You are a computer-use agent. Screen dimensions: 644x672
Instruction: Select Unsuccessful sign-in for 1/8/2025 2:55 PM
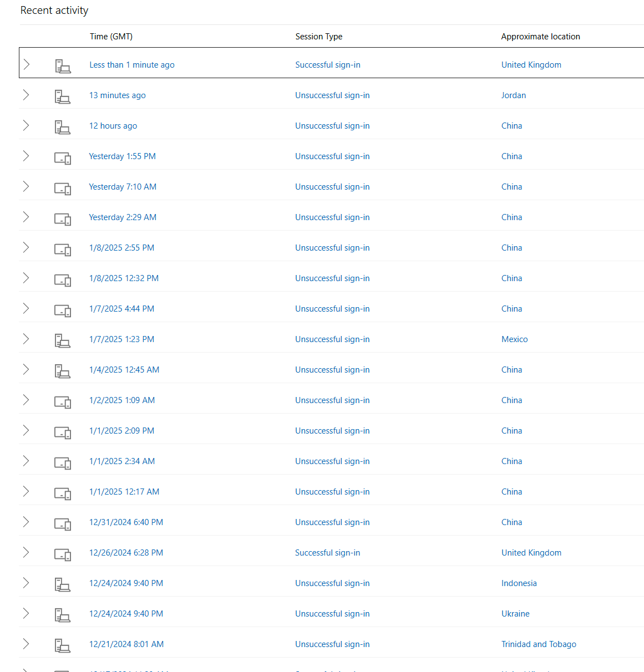332,248
